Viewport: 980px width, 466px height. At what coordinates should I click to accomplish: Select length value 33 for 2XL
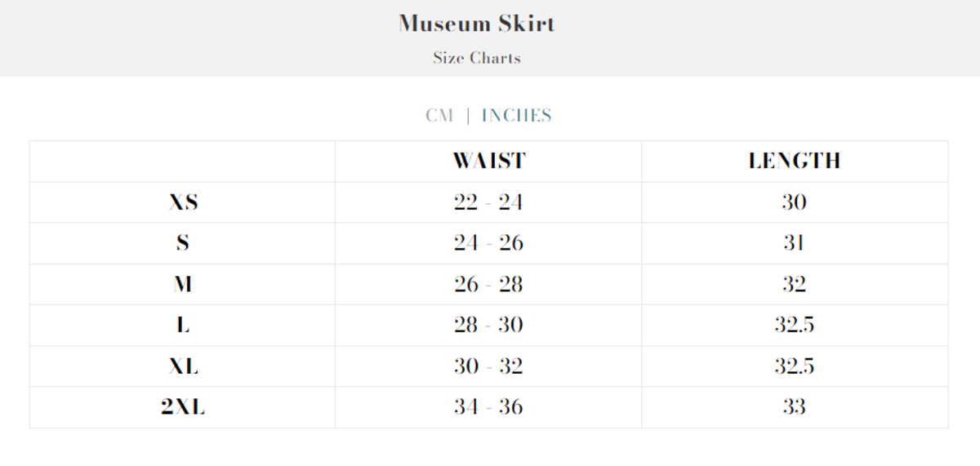794,407
